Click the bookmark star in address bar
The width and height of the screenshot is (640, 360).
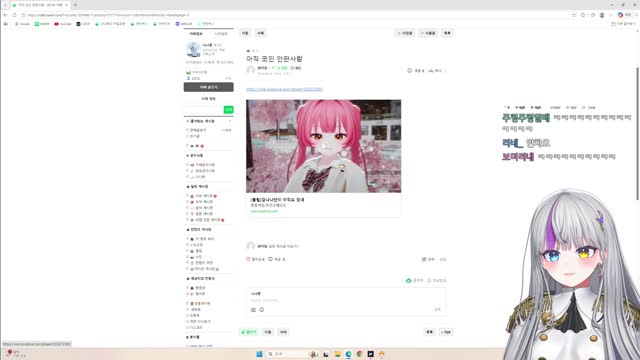point(573,15)
